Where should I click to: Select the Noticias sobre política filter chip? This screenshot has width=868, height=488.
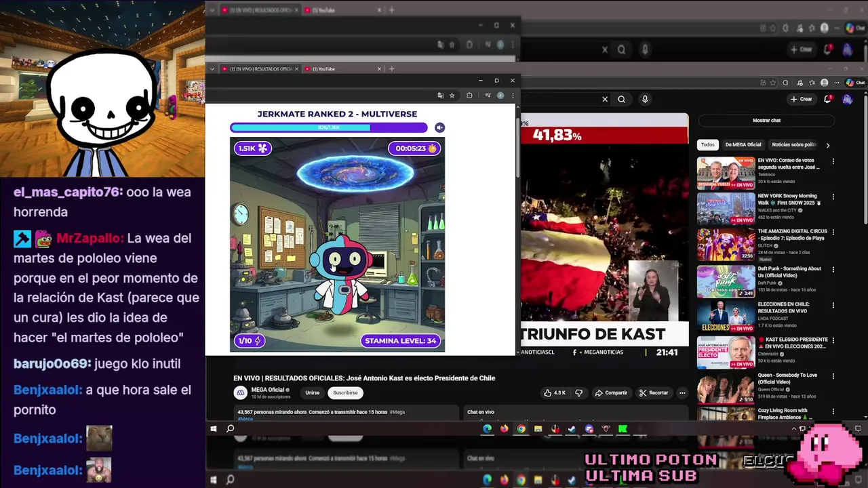(794, 144)
